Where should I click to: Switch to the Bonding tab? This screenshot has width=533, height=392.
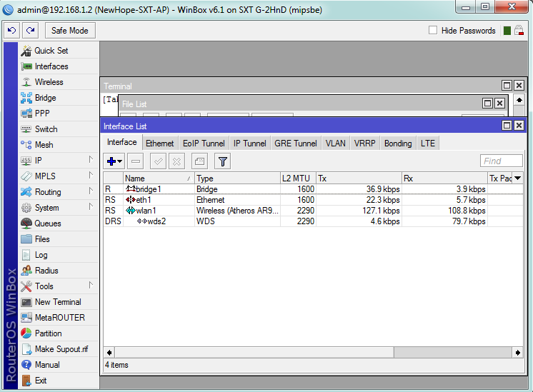pos(398,144)
